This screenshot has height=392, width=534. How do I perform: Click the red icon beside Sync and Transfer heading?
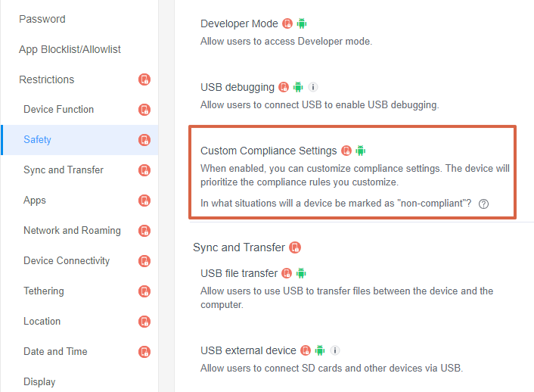(295, 247)
